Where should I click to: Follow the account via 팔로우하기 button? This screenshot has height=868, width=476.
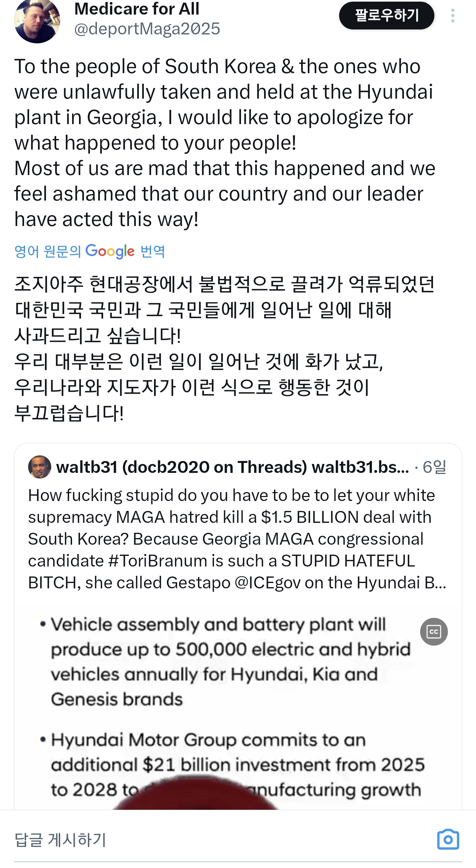tap(386, 15)
